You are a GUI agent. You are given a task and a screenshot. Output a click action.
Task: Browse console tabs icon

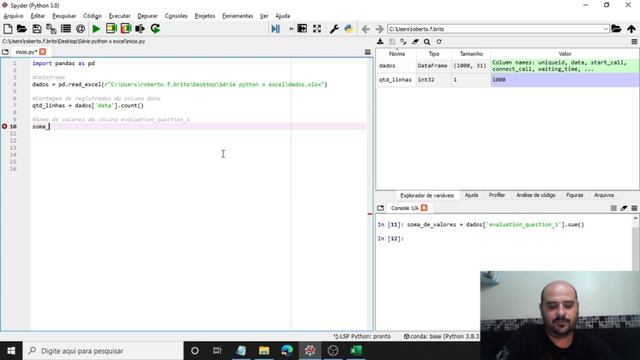380,208
